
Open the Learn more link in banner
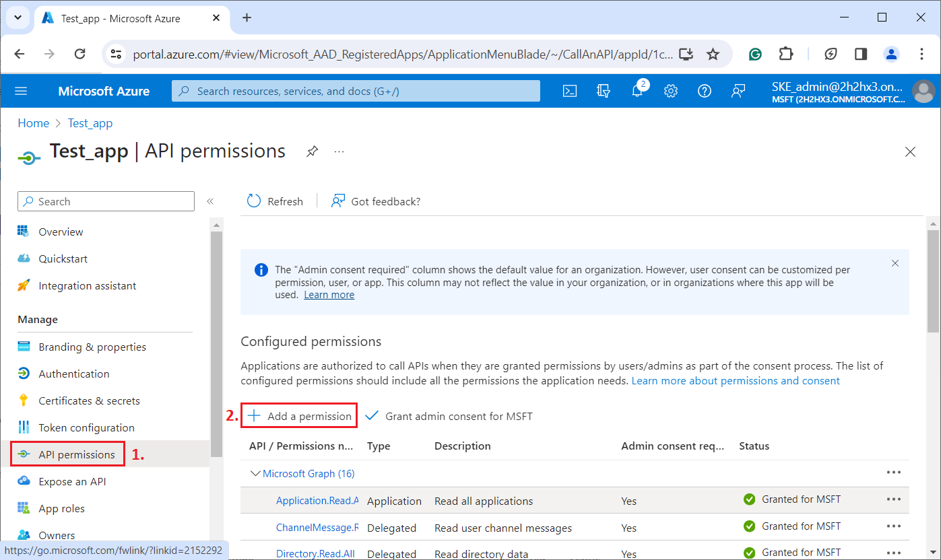click(x=329, y=295)
